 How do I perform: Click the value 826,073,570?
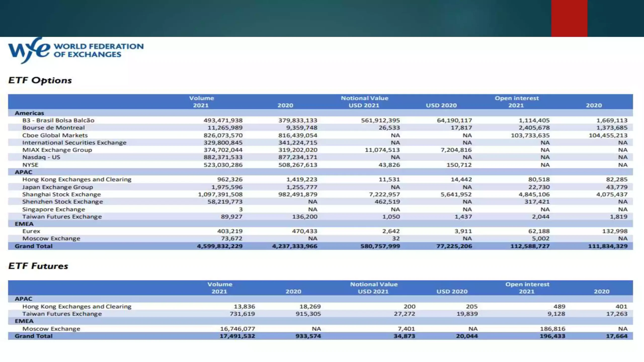click(223, 135)
